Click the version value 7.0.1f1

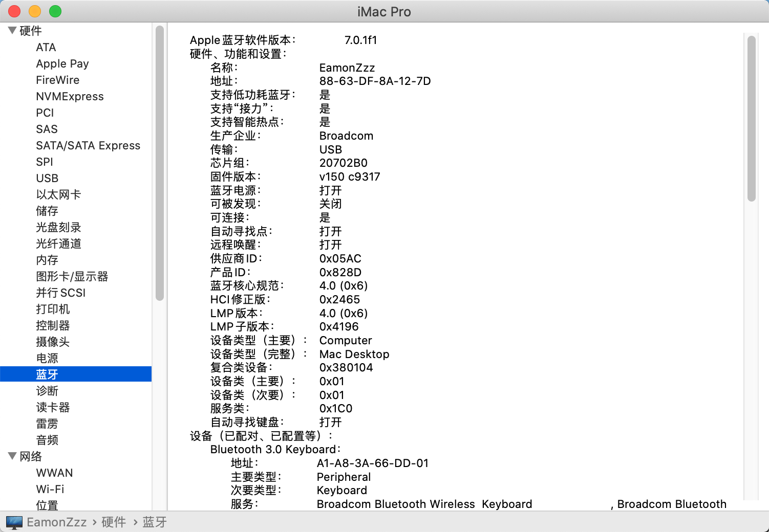361,40
